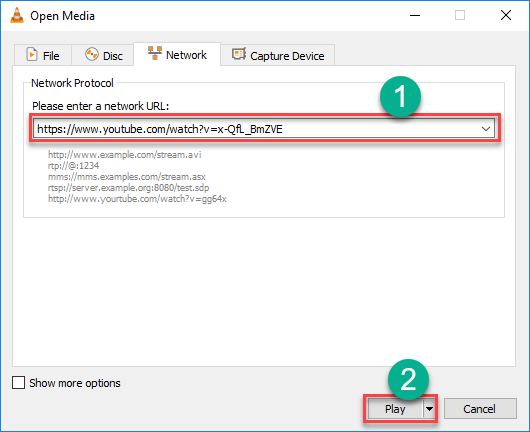The height and width of the screenshot is (432, 530).
Task: Click the network icon on the Network tab
Action: click(x=155, y=53)
